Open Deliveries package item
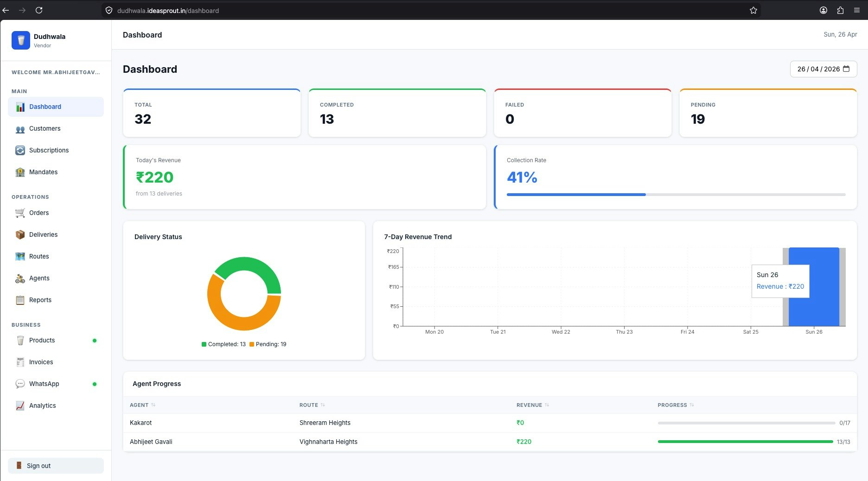Viewport: 868px width, 481px height. (x=56, y=234)
